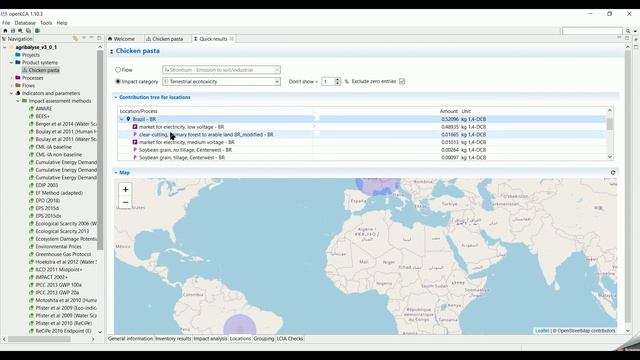Click the clear-cutting process P icon
This screenshot has height=360, width=640.
[135, 134]
